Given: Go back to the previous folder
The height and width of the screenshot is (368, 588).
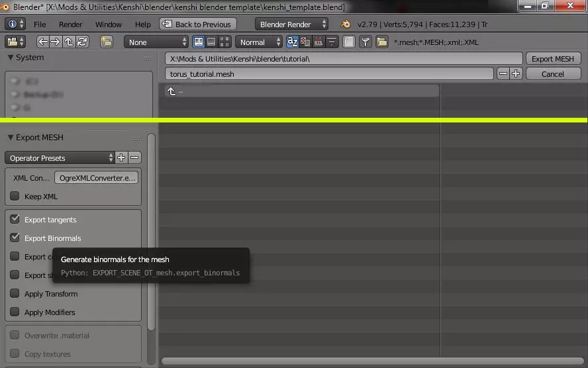Looking at the screenshot, I should click(43, 42).
